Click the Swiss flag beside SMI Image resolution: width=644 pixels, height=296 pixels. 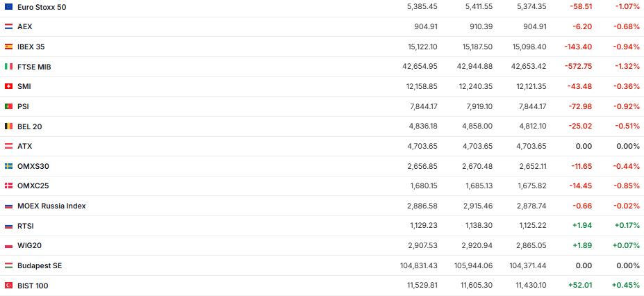coord(8,86)
